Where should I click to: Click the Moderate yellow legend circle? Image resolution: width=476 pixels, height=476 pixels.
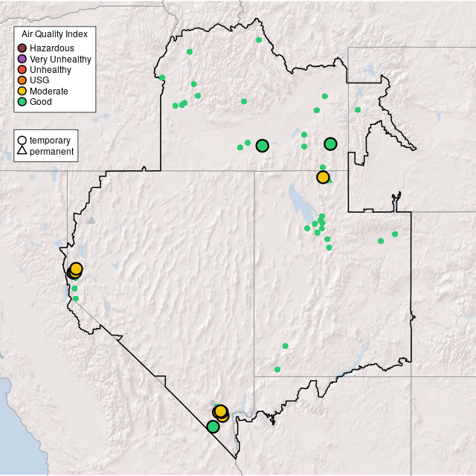pos(22,91)
